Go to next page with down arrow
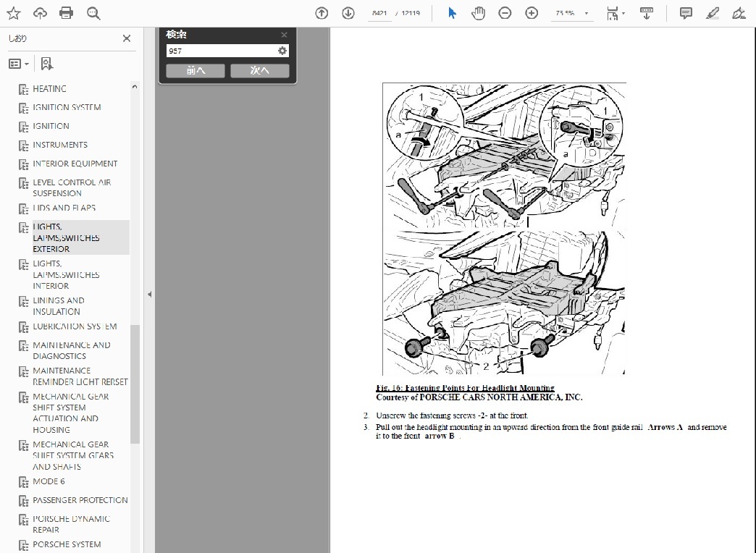Image resolution: width=756 pixels, height=553 pixels. [348, 13]
